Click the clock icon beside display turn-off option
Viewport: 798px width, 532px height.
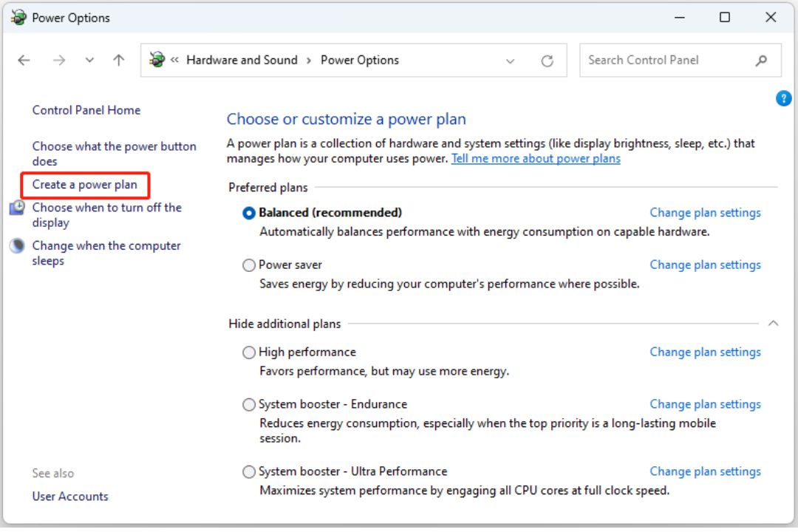point(16,208)
